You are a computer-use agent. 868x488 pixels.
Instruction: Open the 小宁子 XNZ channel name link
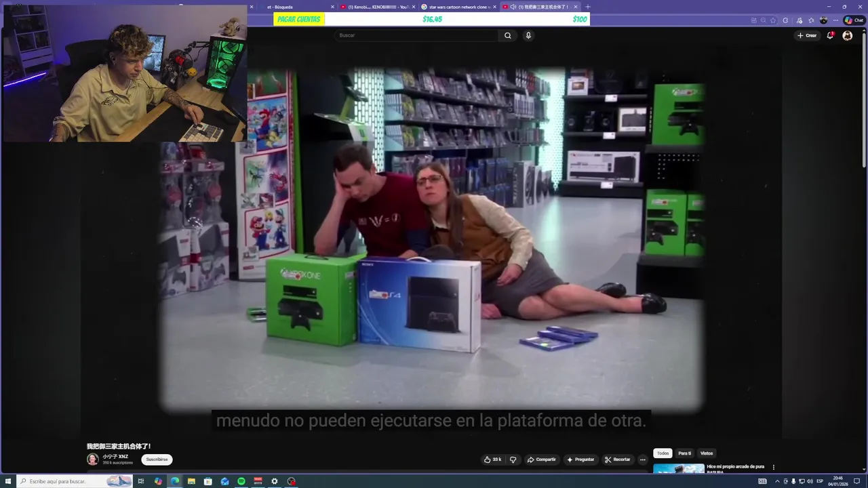[115, 457]
